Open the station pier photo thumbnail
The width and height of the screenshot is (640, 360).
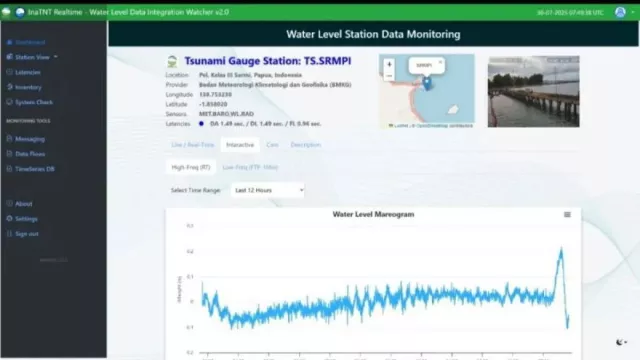(533, 91)
